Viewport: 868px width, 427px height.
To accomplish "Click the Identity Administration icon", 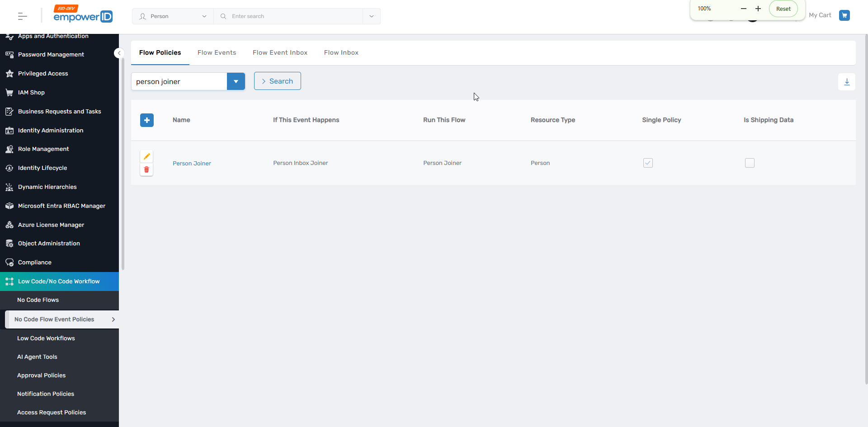I will [x=9, y=131].
